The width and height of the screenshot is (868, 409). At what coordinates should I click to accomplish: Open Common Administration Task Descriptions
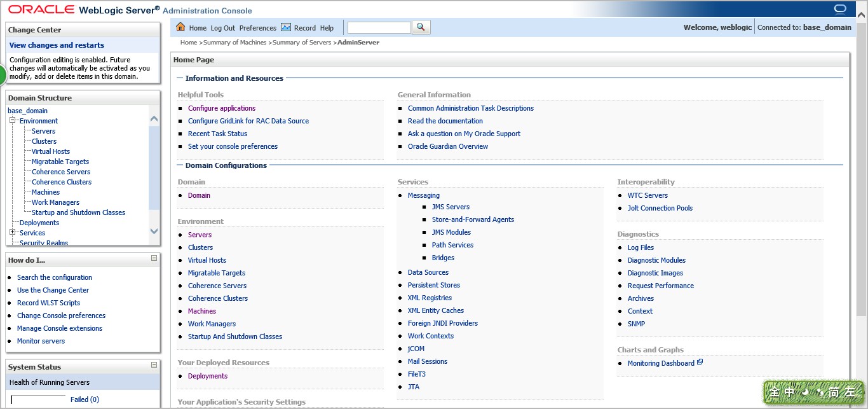[x=471, y=108]
